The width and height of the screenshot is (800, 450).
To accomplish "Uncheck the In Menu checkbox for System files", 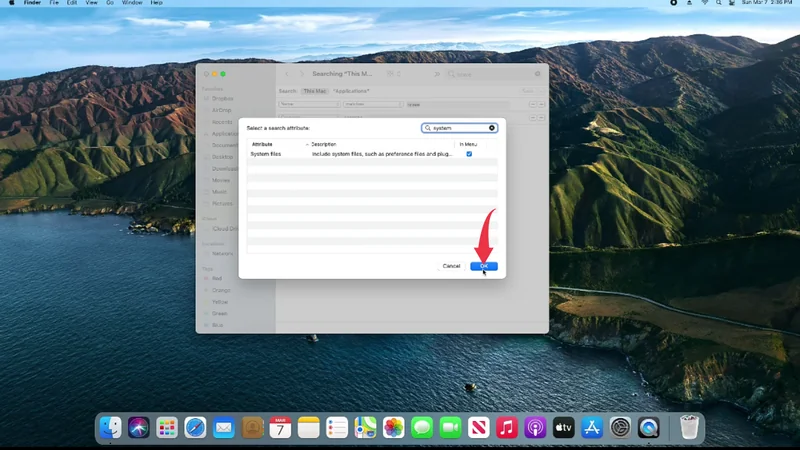I will 469,154.
